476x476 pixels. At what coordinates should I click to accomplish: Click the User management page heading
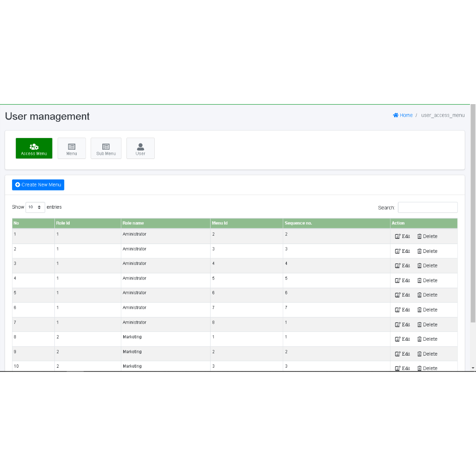(x=47, y=116)
